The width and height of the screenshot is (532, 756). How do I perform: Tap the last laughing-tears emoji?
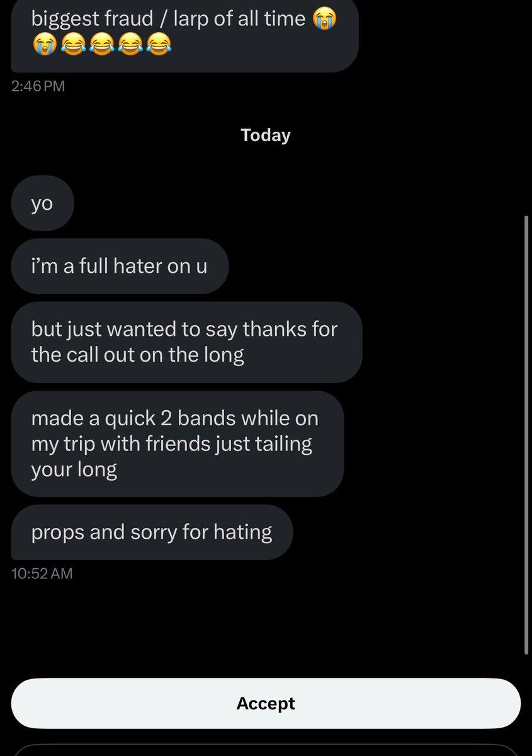(157, 45)
